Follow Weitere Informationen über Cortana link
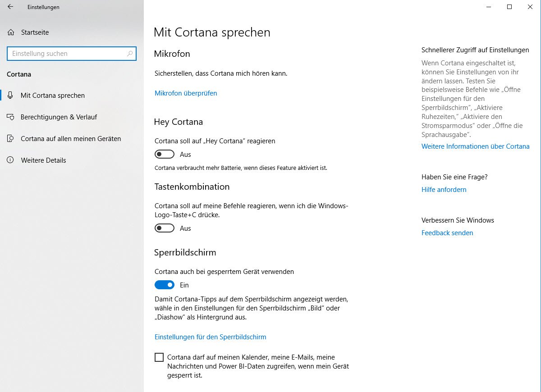 click(x=475, y=146)
